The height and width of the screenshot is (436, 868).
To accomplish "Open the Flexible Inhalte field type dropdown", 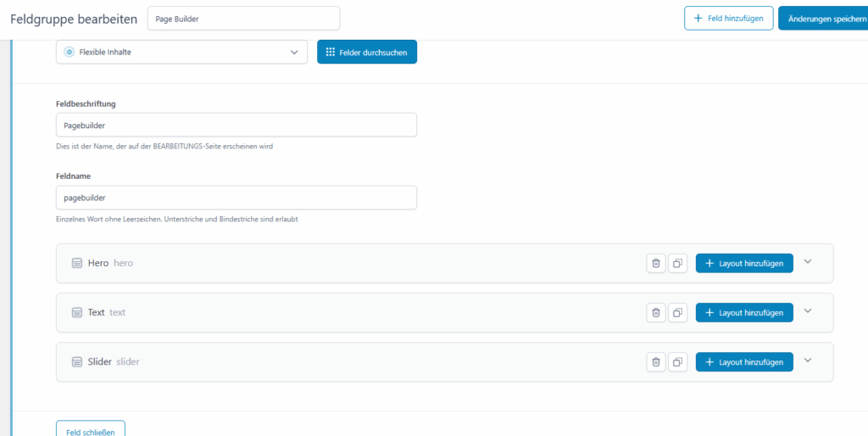I will point(181,52).
